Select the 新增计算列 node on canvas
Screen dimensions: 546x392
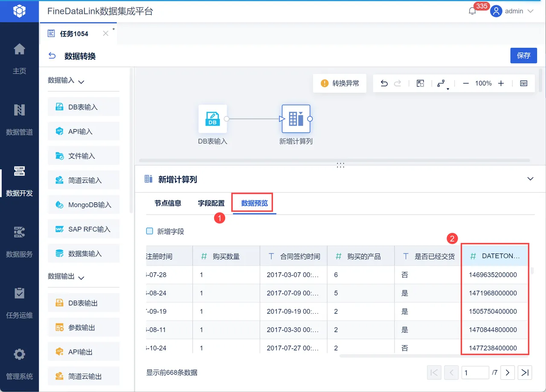pos(296,119)
